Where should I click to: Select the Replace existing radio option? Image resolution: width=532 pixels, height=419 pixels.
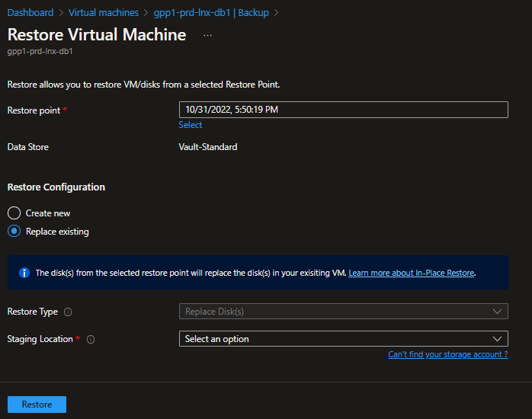coord(14,232)
